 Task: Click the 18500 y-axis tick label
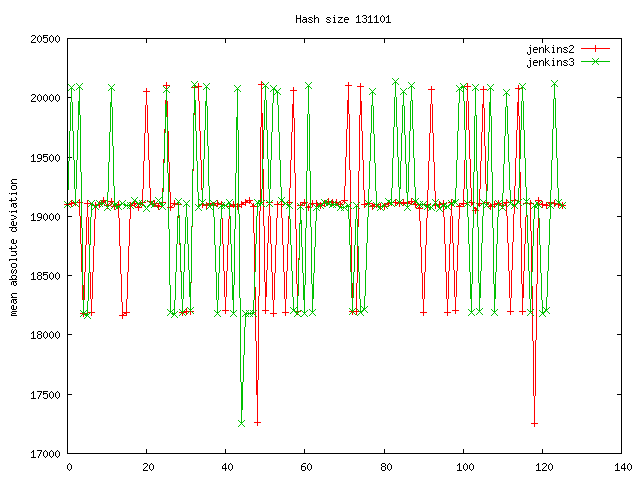(45, 276)
